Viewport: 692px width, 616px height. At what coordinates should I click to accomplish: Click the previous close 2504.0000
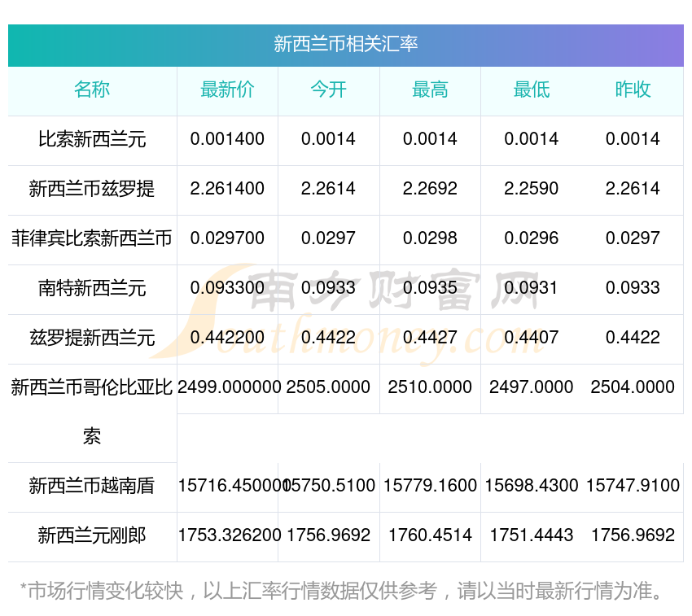(633, 387)
